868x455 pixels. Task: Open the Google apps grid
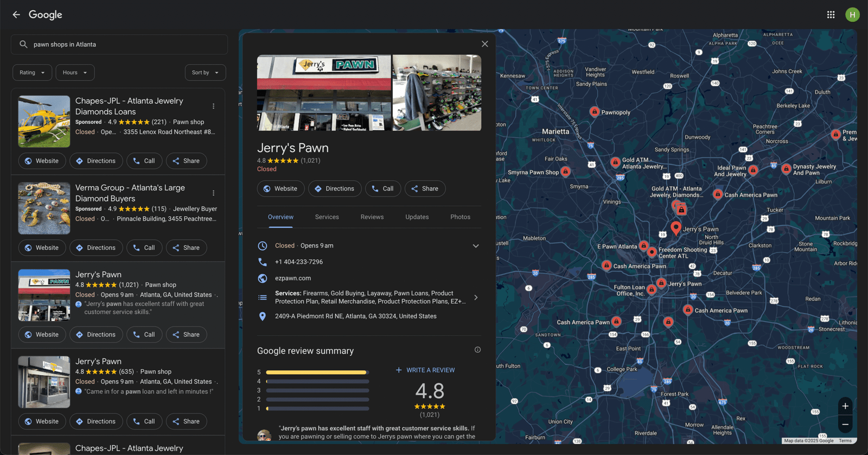831,15
